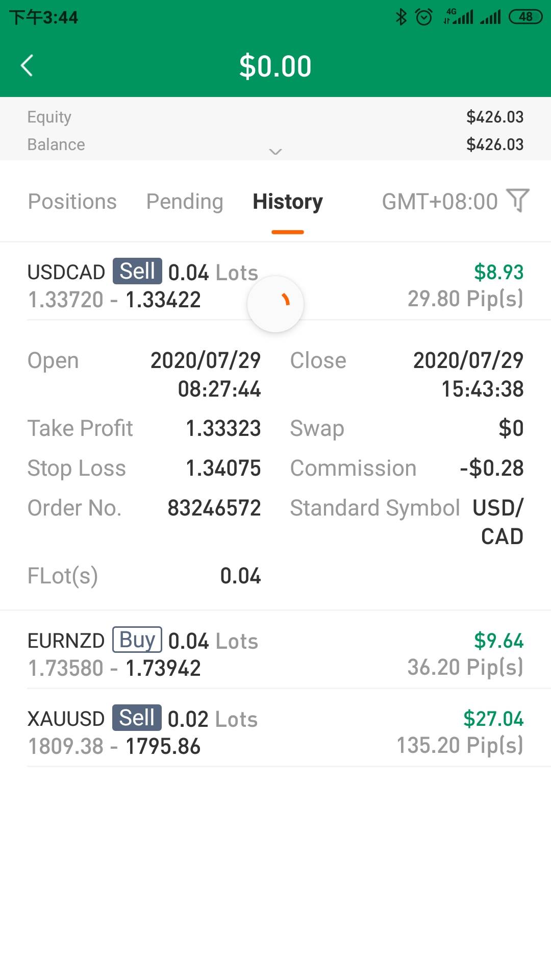The height and width of the screenshot is (980, 551).
Task: Tap the $0.00 header total
Action: 275,66
